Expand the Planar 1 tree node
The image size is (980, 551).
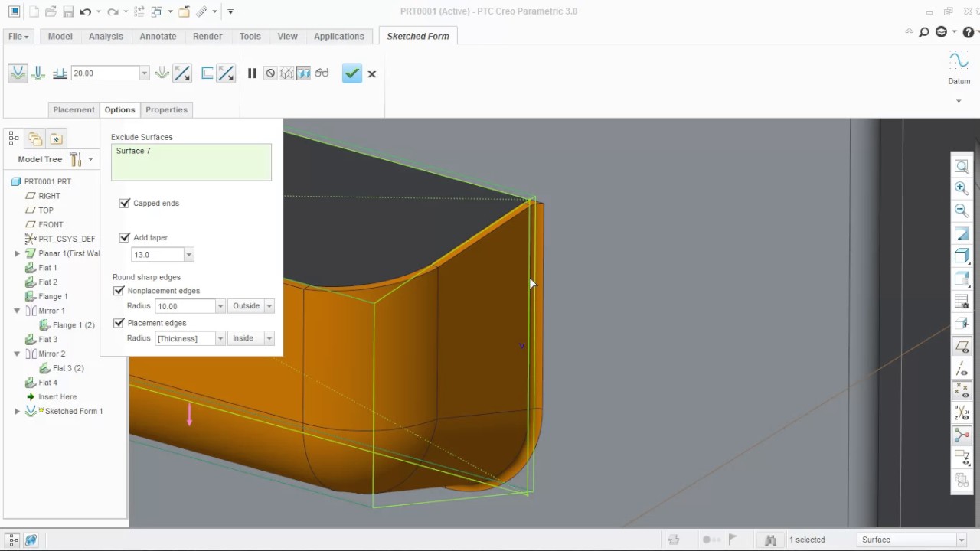pos(18,253)
